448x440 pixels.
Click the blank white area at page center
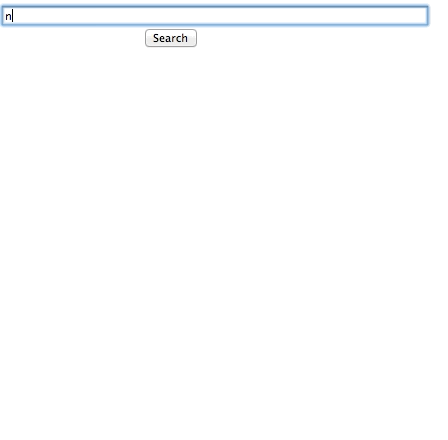[x=224, y=220]
